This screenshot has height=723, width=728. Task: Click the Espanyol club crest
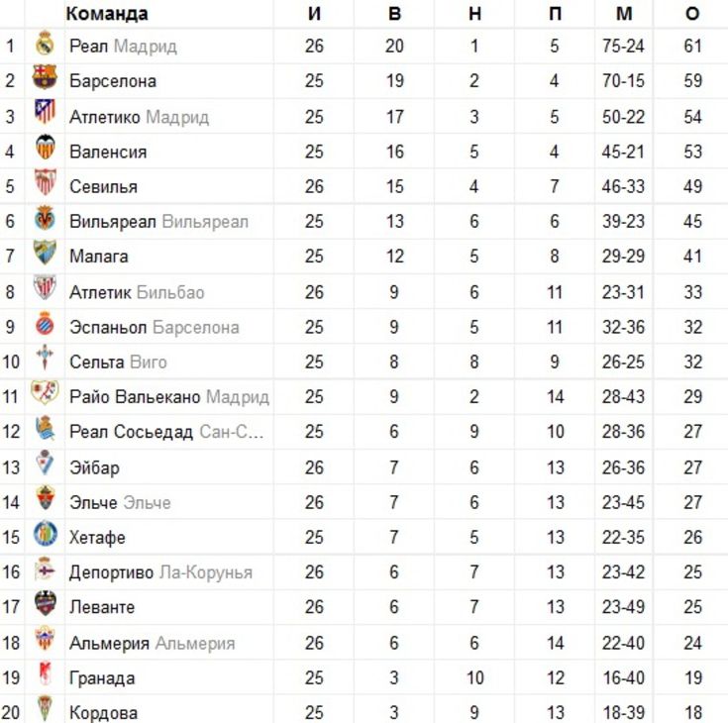[x=45, y=323]
